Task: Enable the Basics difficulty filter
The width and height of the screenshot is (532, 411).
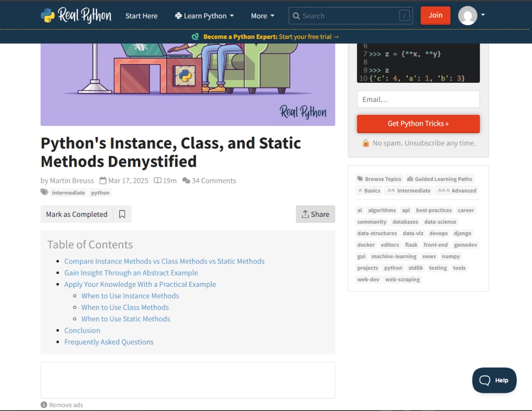Action: pos(369,190)
